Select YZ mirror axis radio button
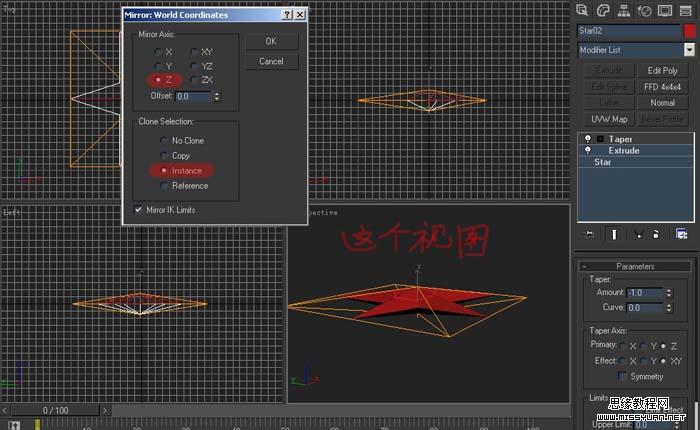 [194, 66]
